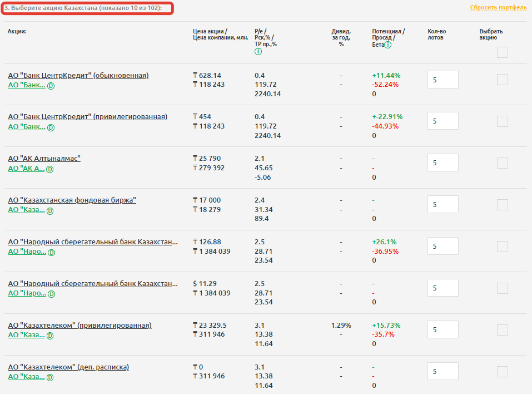Open АО "Казахстанская фондовая биржа" stock page
This screenshot has width=532, height=394.
click(72, 200)
